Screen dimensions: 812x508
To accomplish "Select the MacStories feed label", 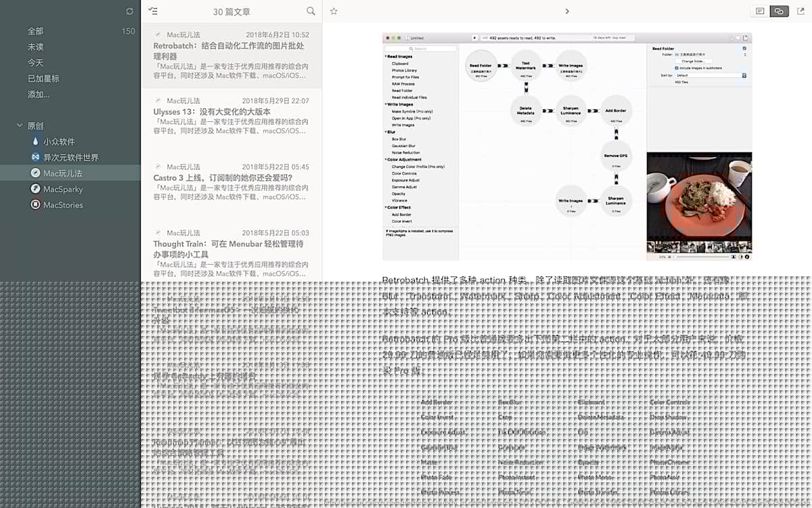I will (63, 205).
